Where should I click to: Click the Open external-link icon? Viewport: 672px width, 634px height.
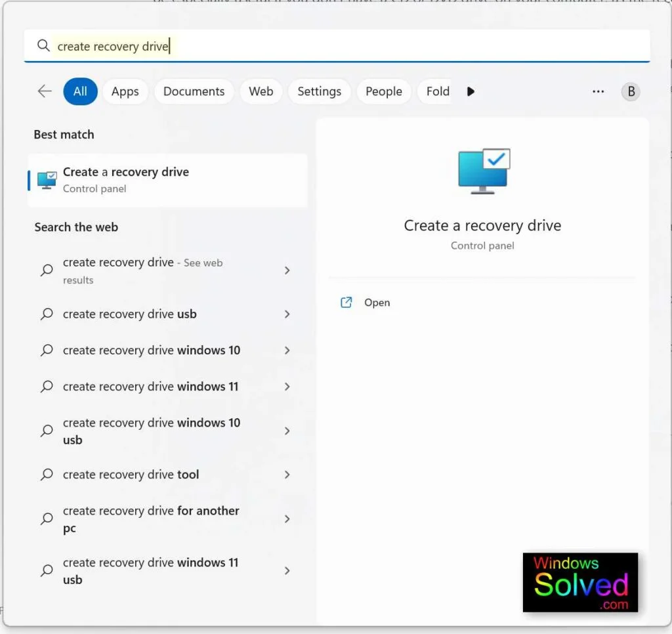coord(346,303)
